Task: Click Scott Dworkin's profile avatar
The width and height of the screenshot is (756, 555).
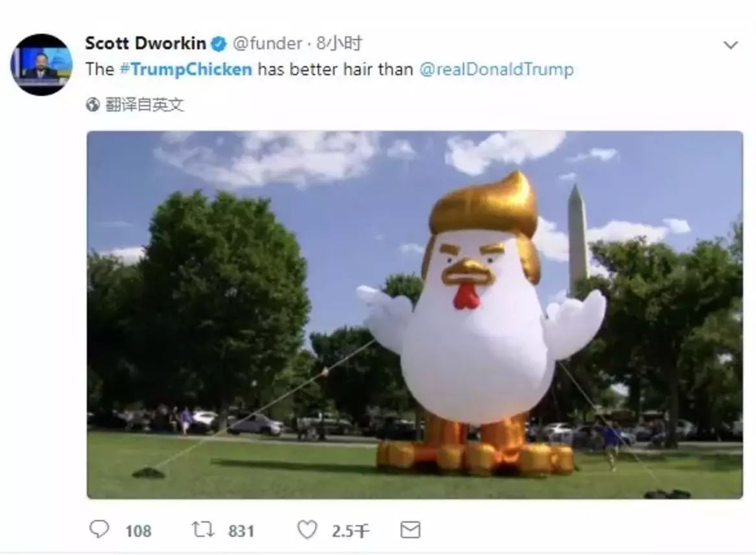Action: click(x=41, y=65)
